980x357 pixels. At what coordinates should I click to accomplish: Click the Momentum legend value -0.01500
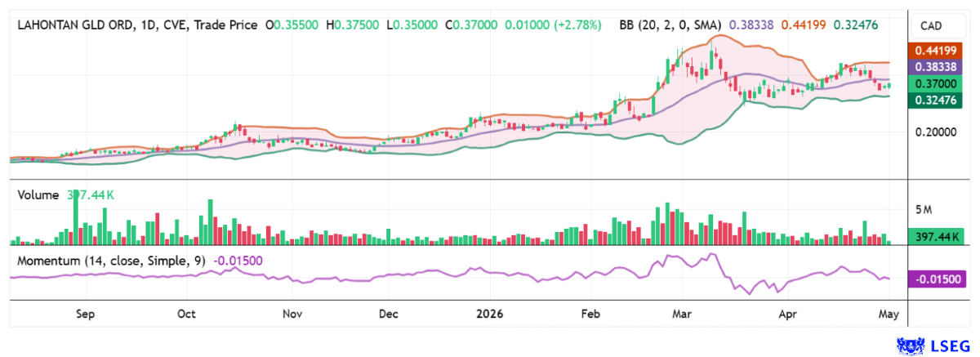238,259
